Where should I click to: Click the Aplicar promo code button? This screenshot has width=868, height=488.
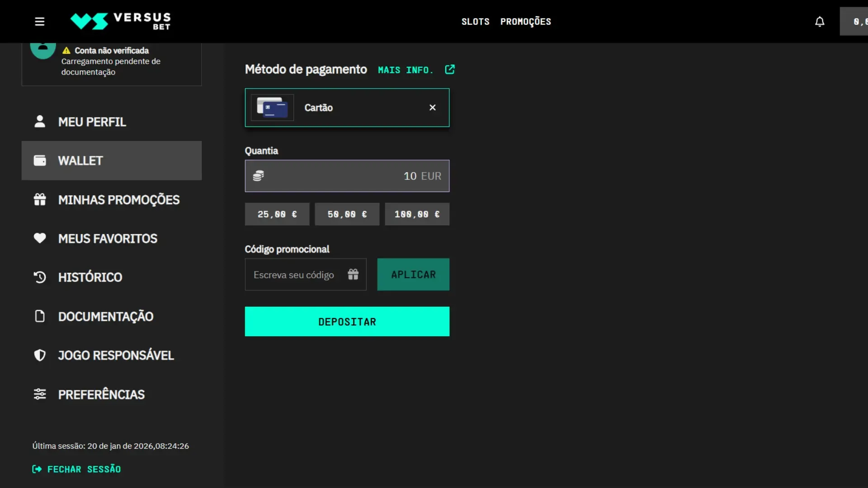[413, 274]
